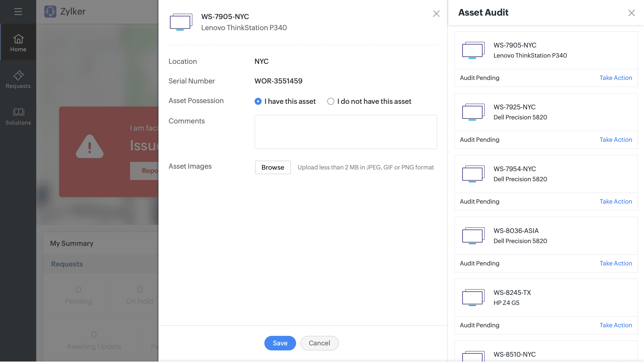Take Action on WS-7954-NYC asset

click(x=616, y=202)
